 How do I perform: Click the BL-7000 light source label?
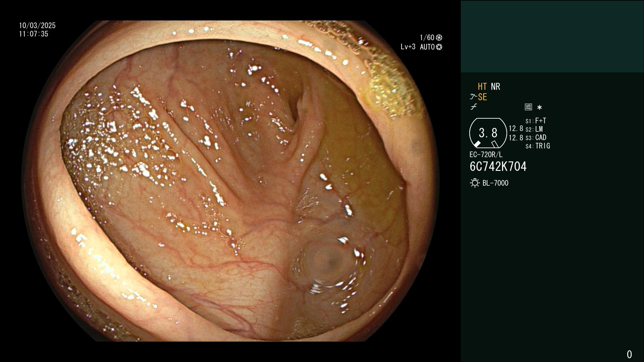[x=495, y=183]
